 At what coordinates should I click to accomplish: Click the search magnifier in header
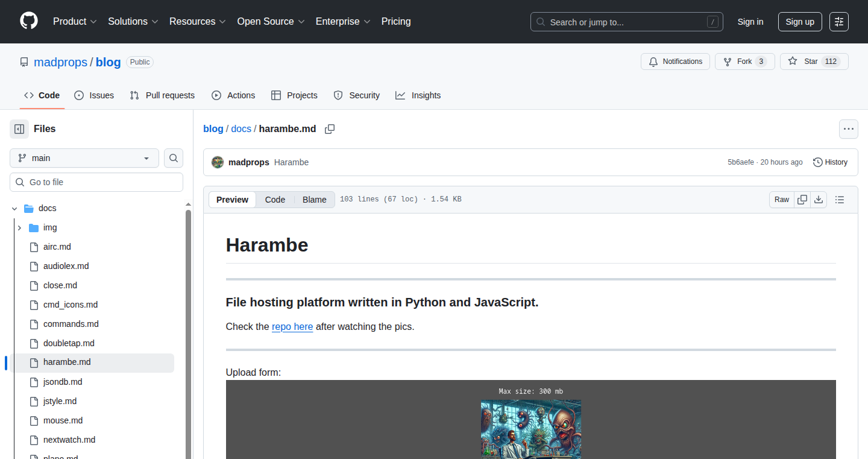pos(541,22)
